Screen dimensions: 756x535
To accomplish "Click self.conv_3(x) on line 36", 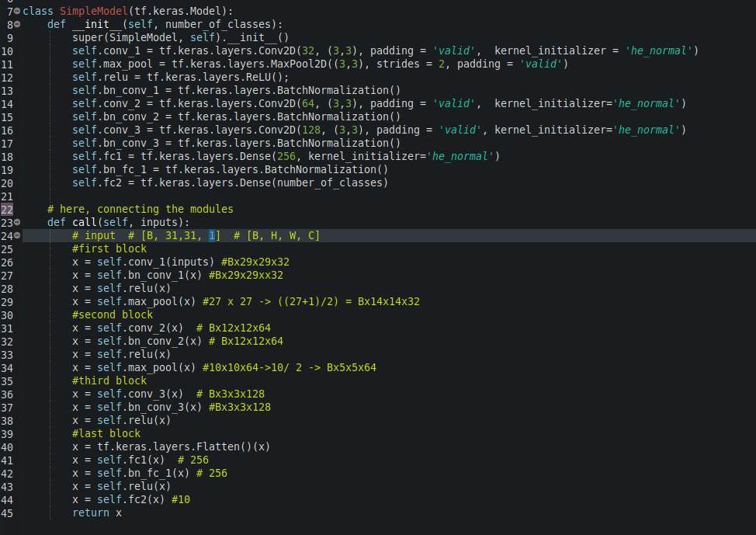I will pos(140,394).
